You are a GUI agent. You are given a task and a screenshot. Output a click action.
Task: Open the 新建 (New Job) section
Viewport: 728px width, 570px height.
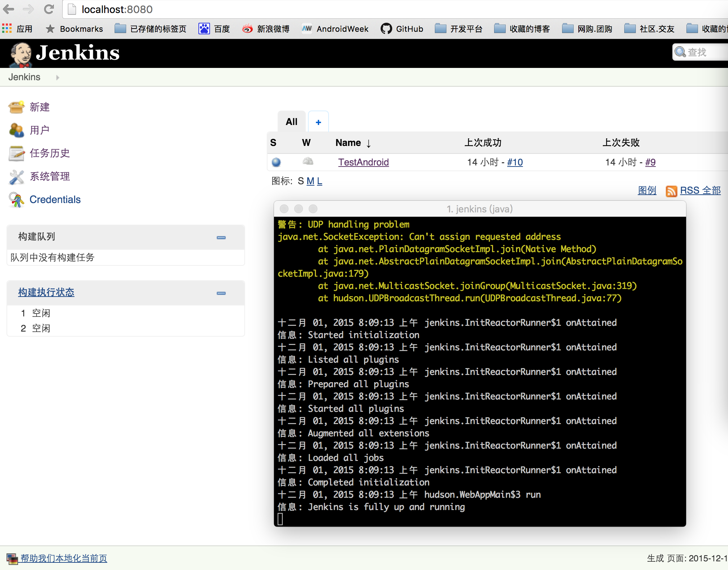tap(39, 107)
